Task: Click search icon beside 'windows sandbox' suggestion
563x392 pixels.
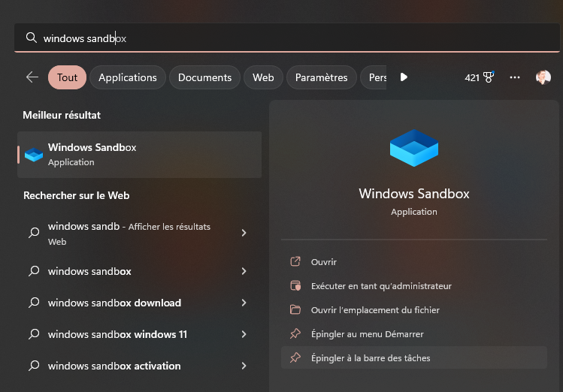Action: 34,271
